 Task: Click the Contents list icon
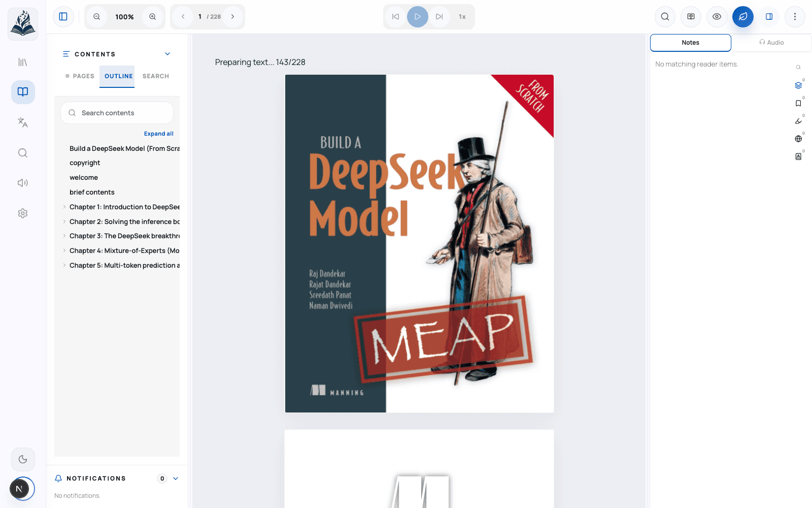[66, 54]
